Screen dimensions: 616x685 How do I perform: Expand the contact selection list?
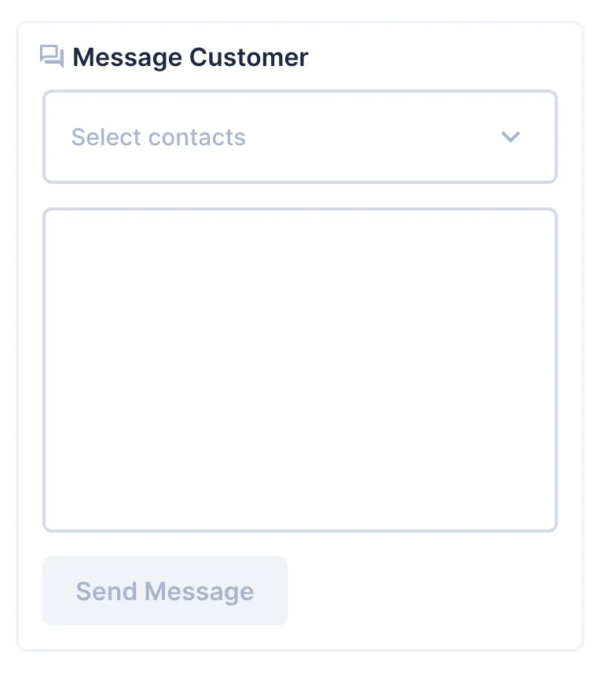tap(300, 137)
